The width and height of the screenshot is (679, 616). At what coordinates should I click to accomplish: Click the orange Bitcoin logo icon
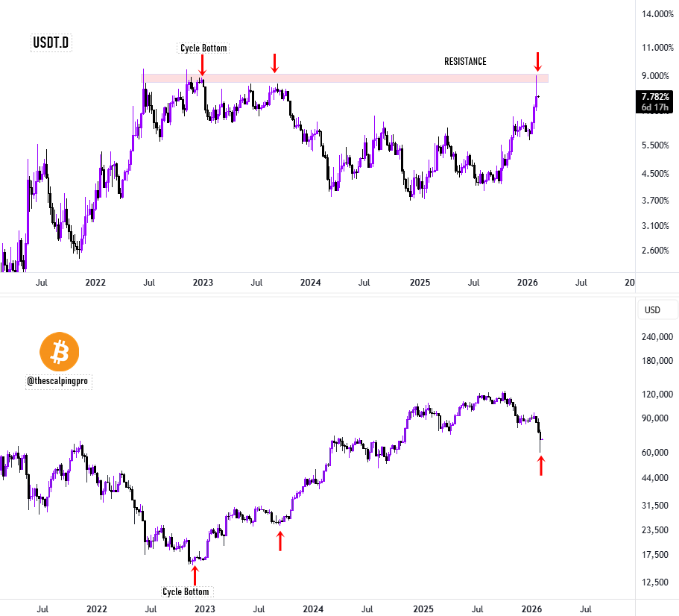[x=60, y=352]
